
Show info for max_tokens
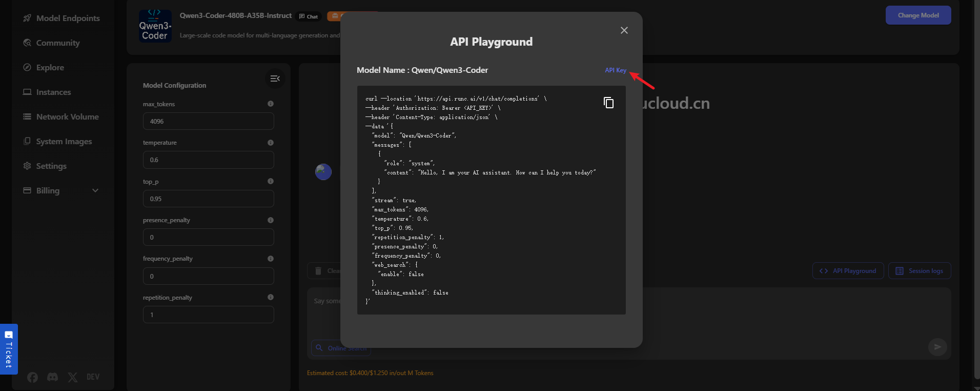click(x=271, y=104)
